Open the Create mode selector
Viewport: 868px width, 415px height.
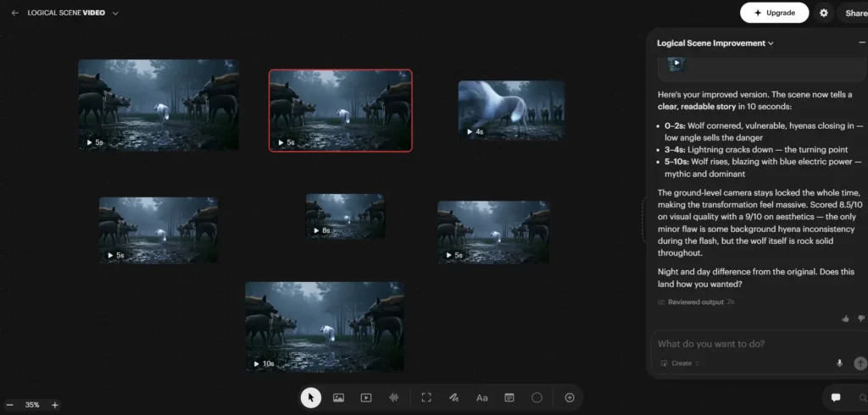click(681, 363)
